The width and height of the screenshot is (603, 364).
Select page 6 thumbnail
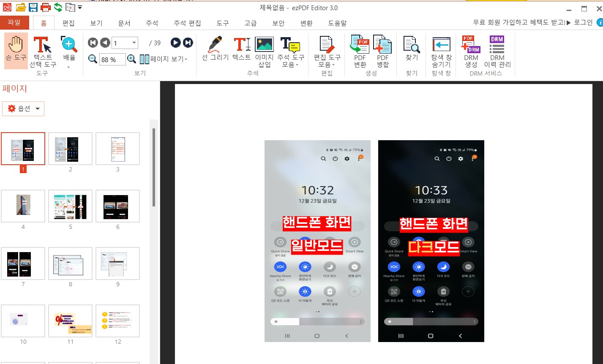click(117, 206)
